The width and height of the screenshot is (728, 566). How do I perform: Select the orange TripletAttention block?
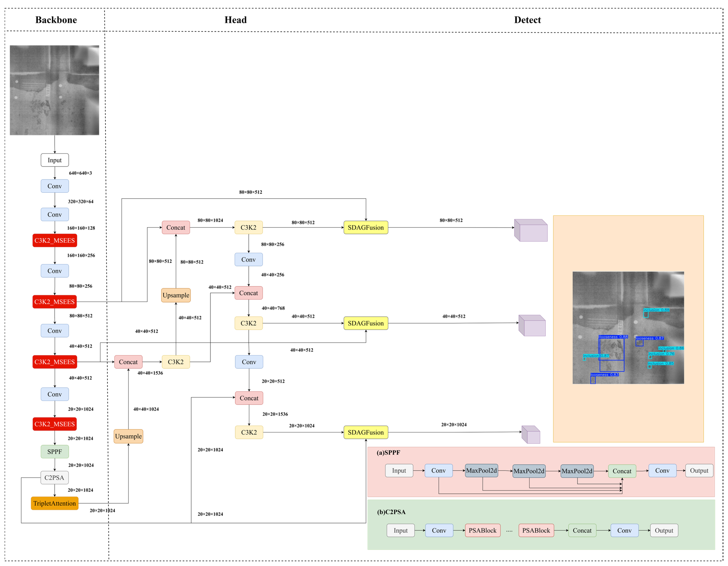[55, 503]
